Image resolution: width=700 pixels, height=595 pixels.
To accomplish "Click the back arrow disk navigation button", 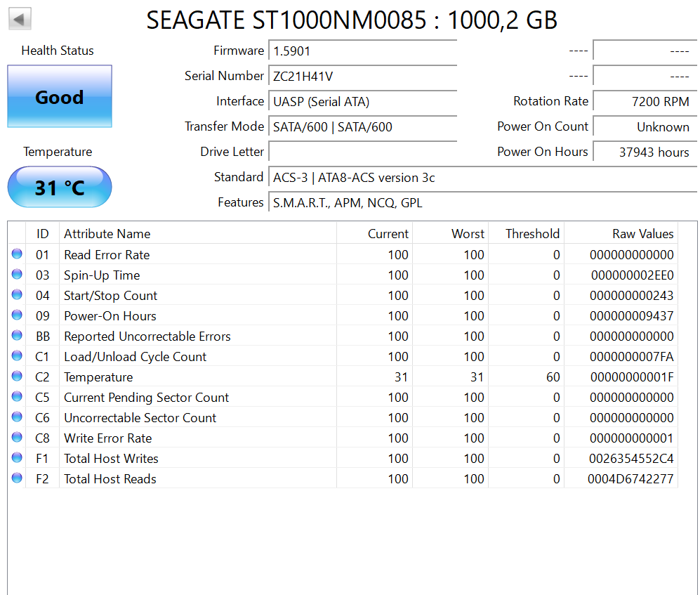I will [x=20, y=19].
